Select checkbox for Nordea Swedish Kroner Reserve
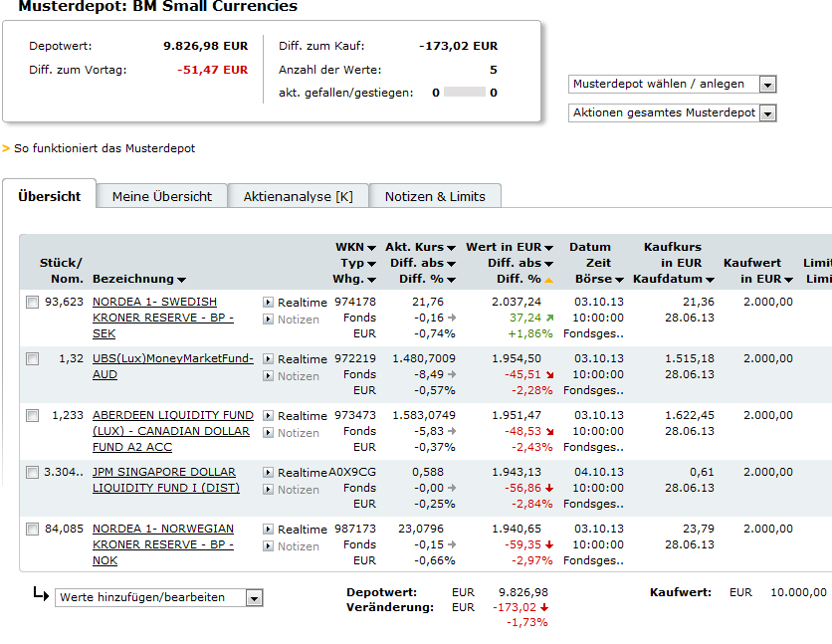832x644 pixels. click(x=33, y=302)
